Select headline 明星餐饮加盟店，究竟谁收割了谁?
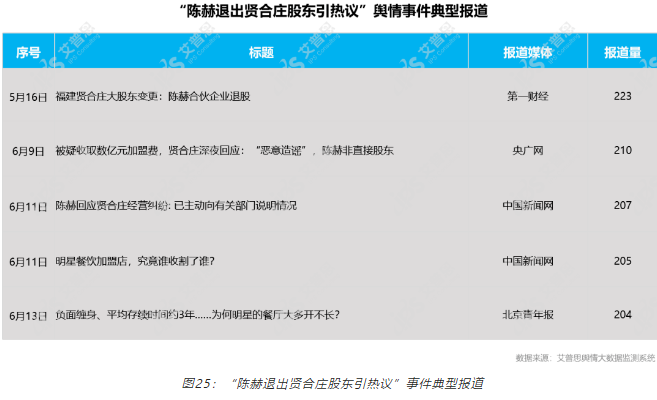657x400 pixels. pyautogui.click(x=135, y=261)
